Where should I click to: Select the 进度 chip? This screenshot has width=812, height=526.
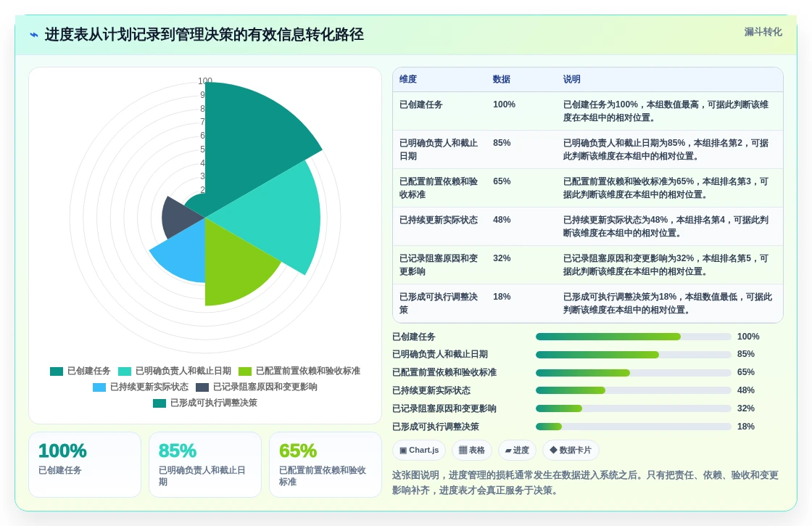click(x=517, y=450)
